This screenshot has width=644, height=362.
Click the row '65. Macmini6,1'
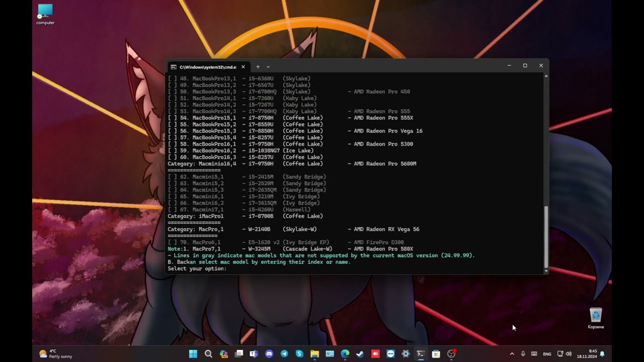tap(244, 196)
